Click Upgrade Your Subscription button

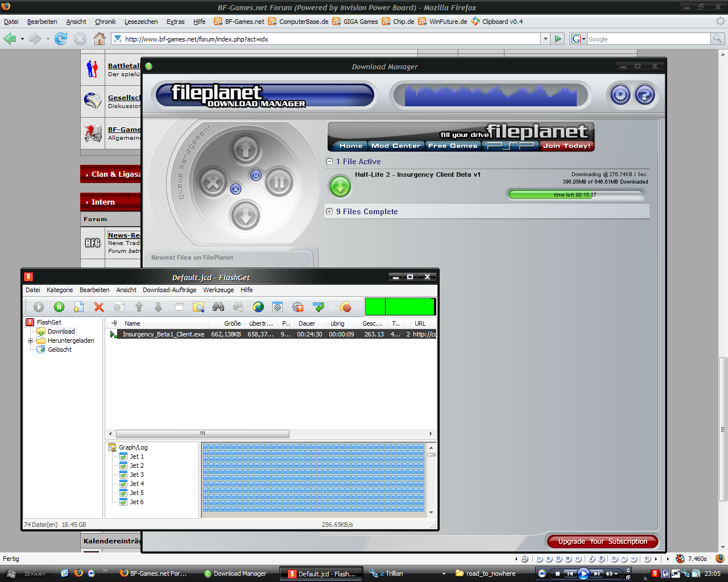[x=603, y=542]
